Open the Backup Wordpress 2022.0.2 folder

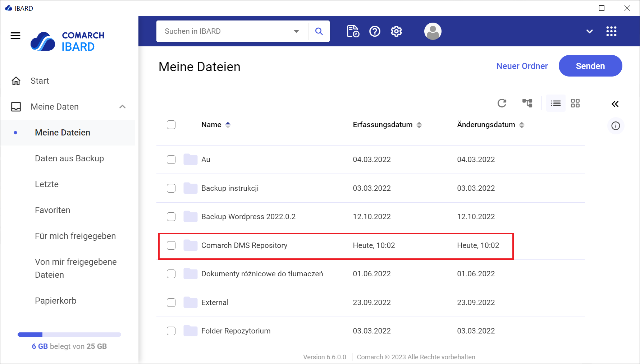click(248, 217)
